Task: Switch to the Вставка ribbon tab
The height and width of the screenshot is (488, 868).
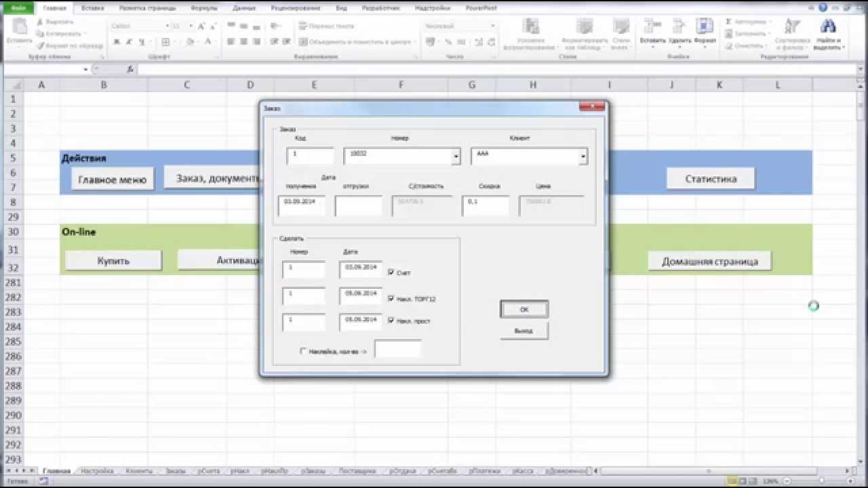Action: coord(92,8)
